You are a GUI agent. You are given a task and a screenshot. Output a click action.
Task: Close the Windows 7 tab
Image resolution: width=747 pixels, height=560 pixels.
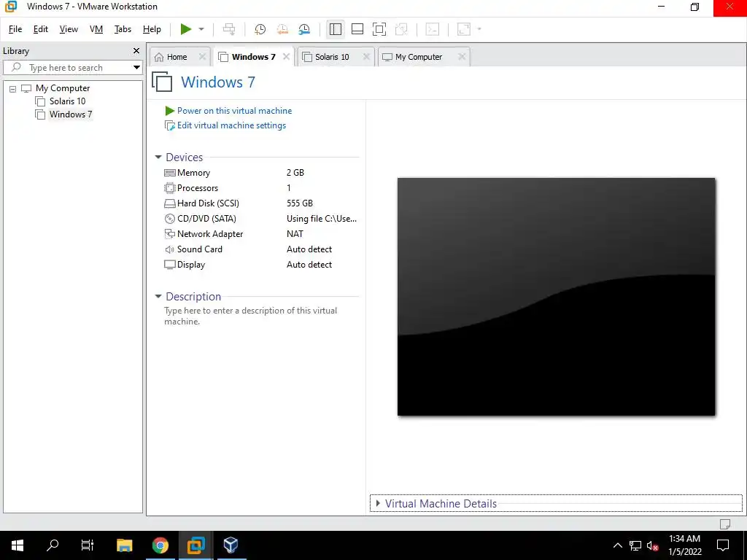(286, 57)
